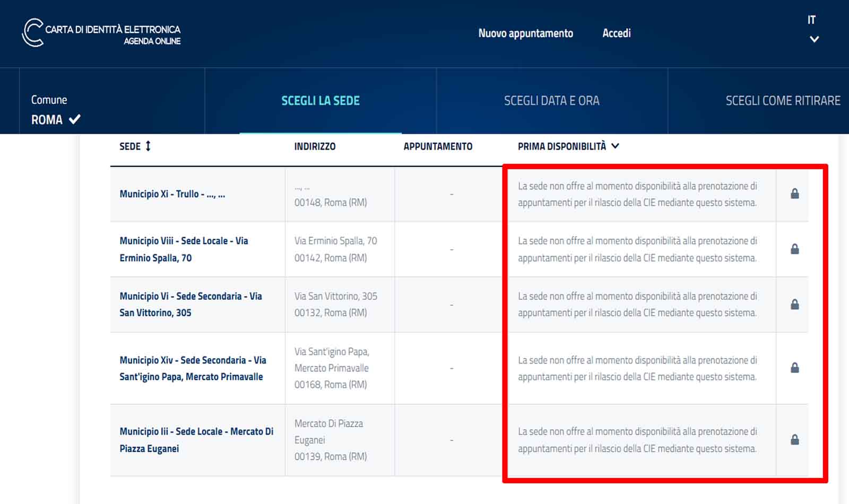Click the appointment dash in Municipio Viii row
This screenshot has height=504, width=849.
pyautogui.click(x=452, y=249)
